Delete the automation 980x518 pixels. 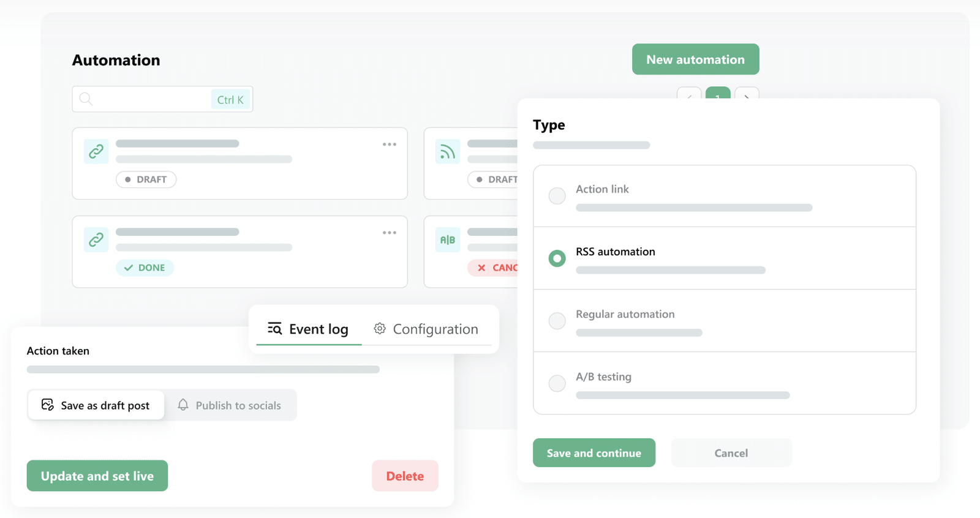click(x=405, y=476)
